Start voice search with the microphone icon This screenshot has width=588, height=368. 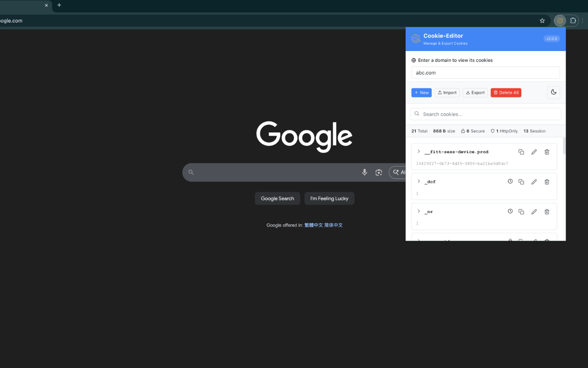click(364, 172)
